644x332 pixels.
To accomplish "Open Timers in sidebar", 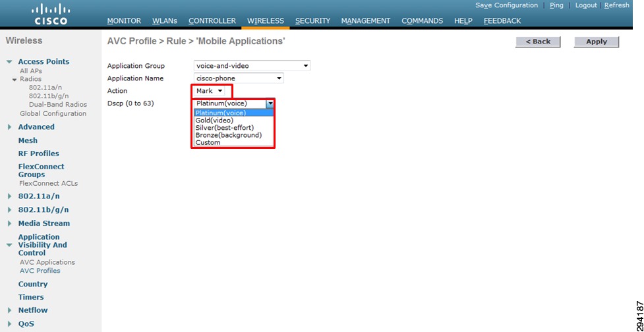I will pos(31,297).
